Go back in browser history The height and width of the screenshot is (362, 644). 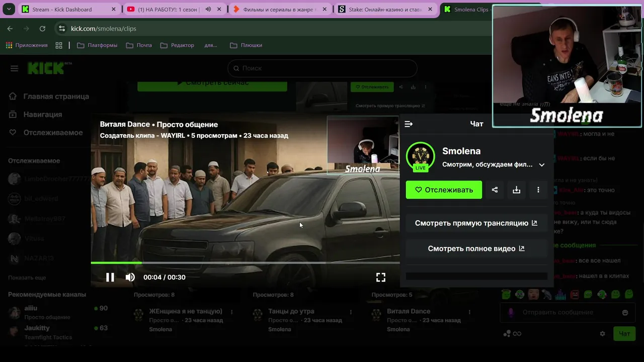click(10, 29)
